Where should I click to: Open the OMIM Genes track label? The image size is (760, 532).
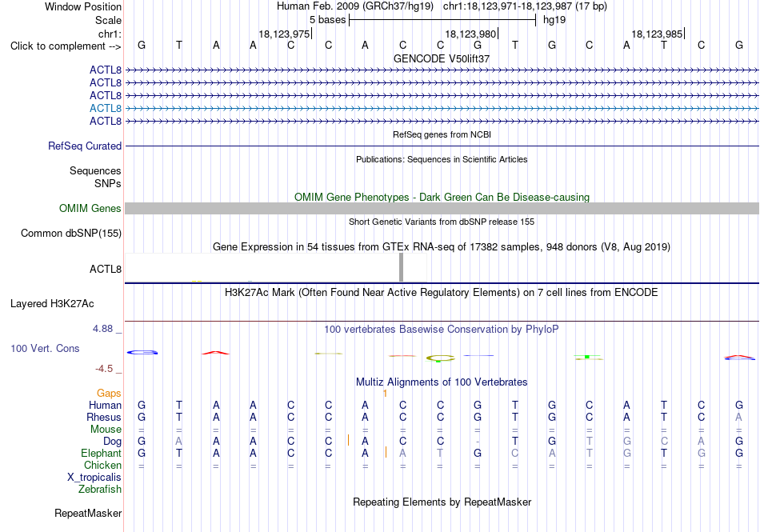[90, 208]
